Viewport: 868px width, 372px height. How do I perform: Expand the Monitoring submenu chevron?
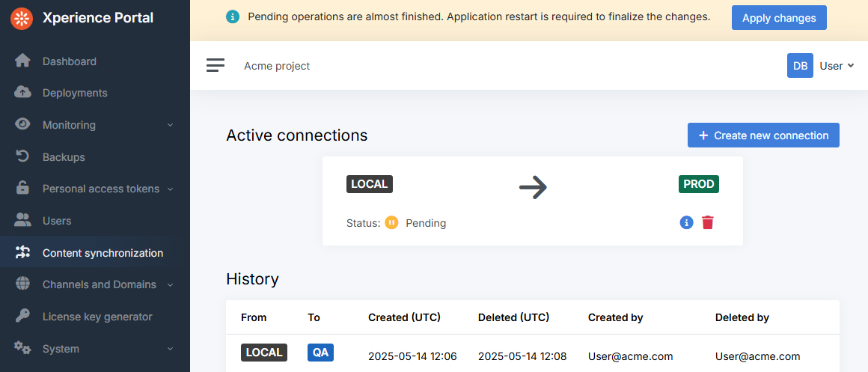tap(170, 125)
